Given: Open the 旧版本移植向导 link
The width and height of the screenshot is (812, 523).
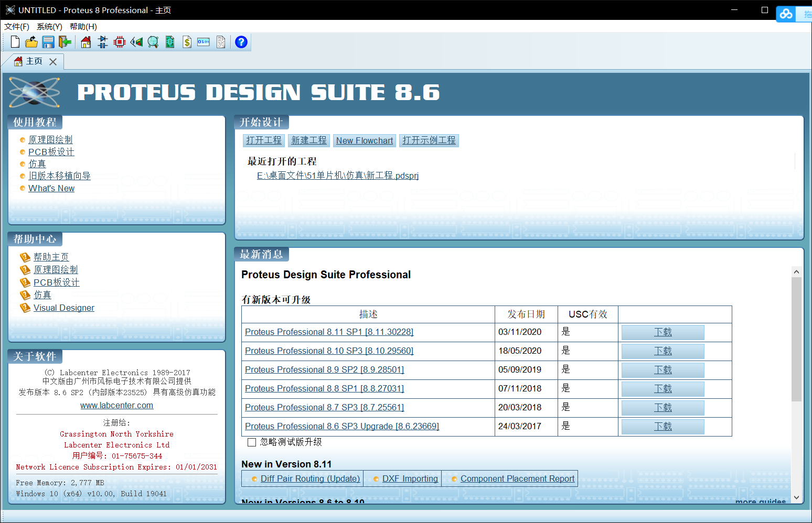Looking at the screenshot, I should tap(59, 176).
